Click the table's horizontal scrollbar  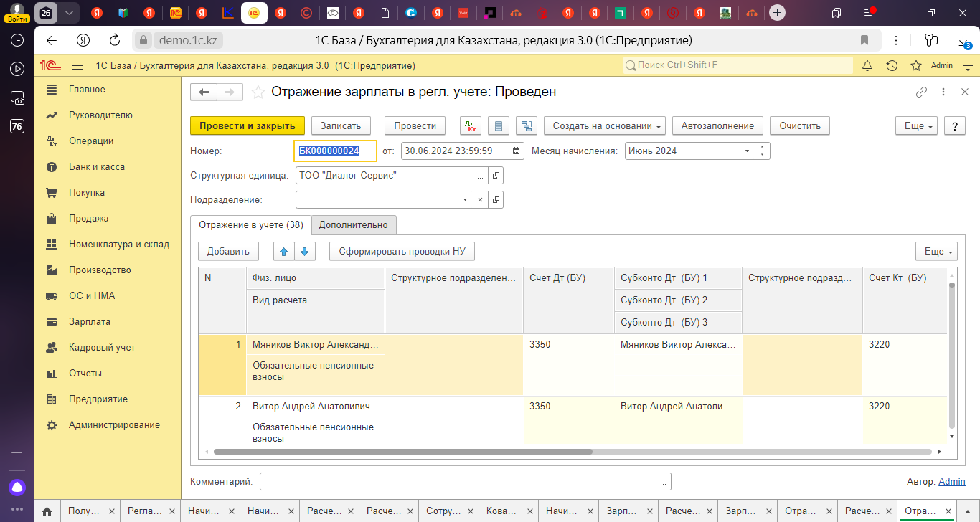pos(402,452)
